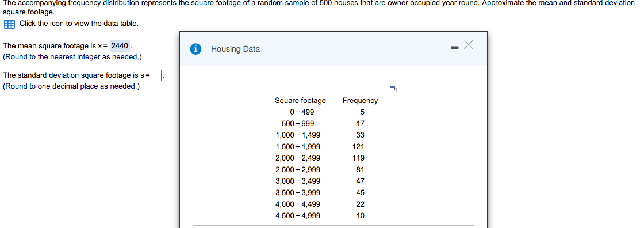Click the 'Round to the nearest integer' hint
644x228 pixels.
tap(72, 57)
